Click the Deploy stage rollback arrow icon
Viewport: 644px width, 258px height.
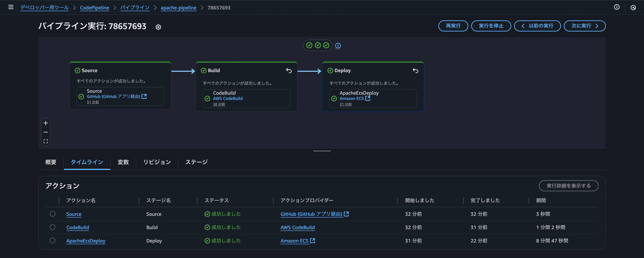click(416, 71)
